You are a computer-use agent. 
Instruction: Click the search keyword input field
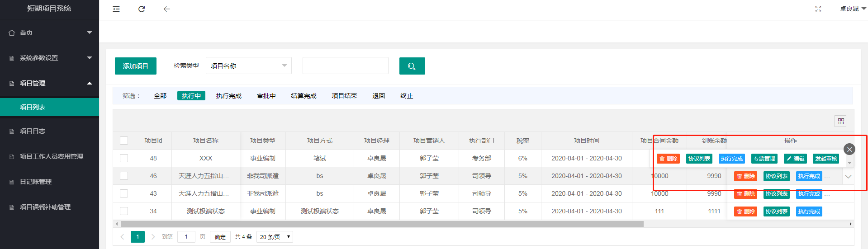click(x=346, y=66)
